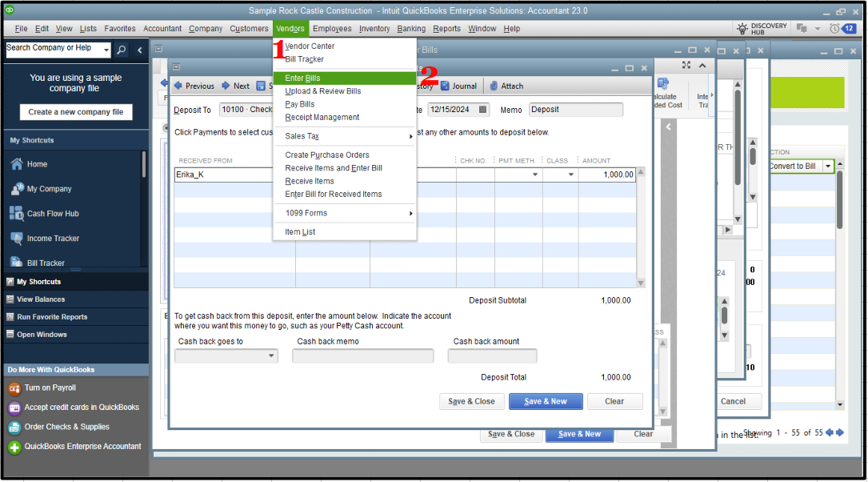
Task: Open the Discovery Hub
Action: click(761, 28)
